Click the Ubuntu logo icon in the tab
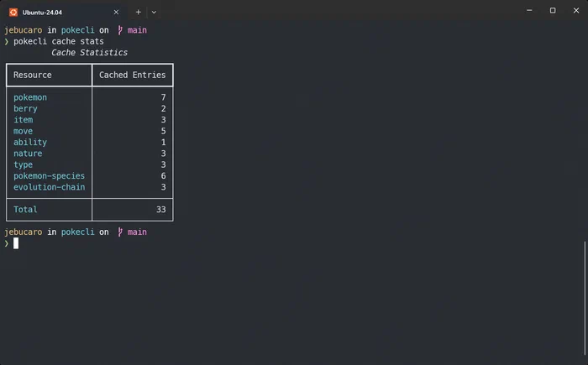Screen dimensions: 588x365 [x=13, y=13]
